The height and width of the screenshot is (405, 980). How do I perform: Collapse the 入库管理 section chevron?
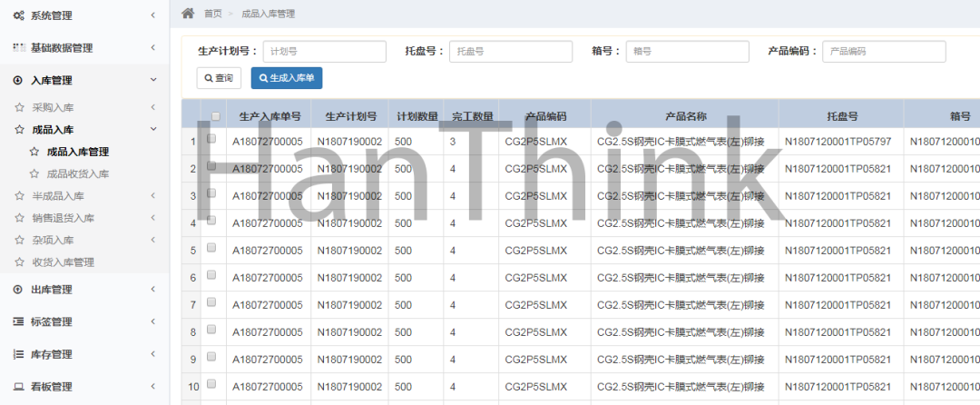tap(152, 80)
